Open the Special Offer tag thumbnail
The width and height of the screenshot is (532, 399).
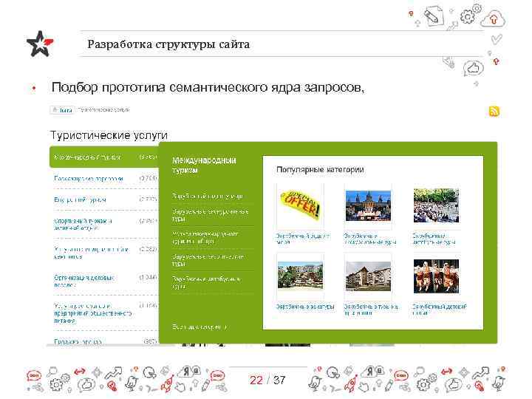pos(300,206)
